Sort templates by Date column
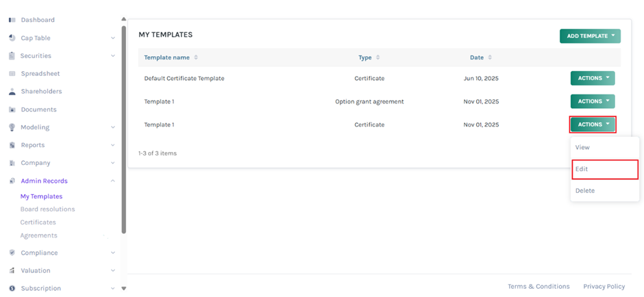 click(x=489, y=57)
